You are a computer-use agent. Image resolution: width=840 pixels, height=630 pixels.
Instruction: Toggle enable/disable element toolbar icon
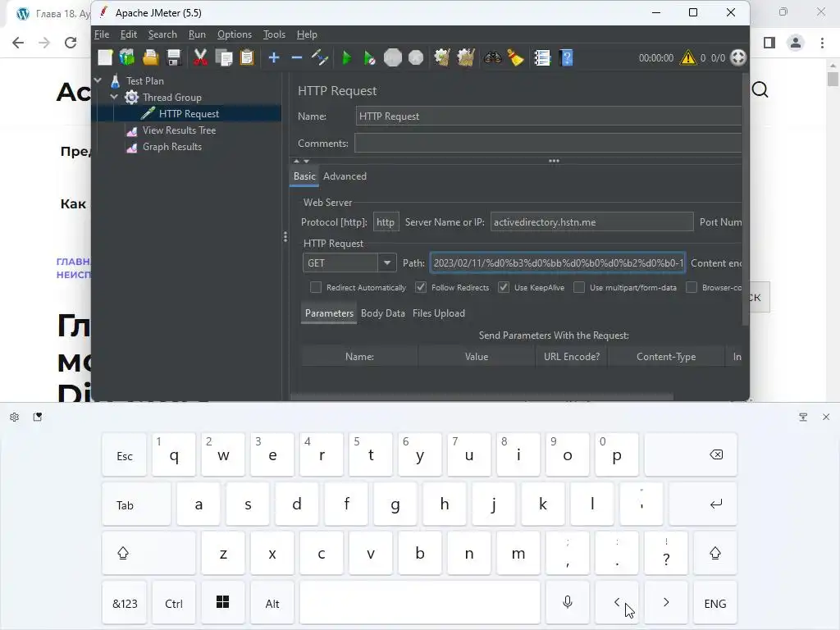(320, 57)
